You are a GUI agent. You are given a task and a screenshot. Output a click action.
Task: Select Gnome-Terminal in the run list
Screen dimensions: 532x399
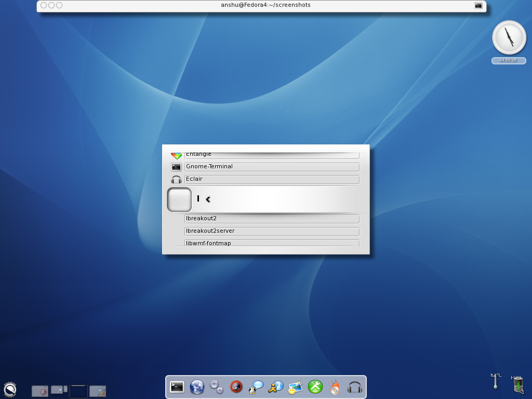272,167
